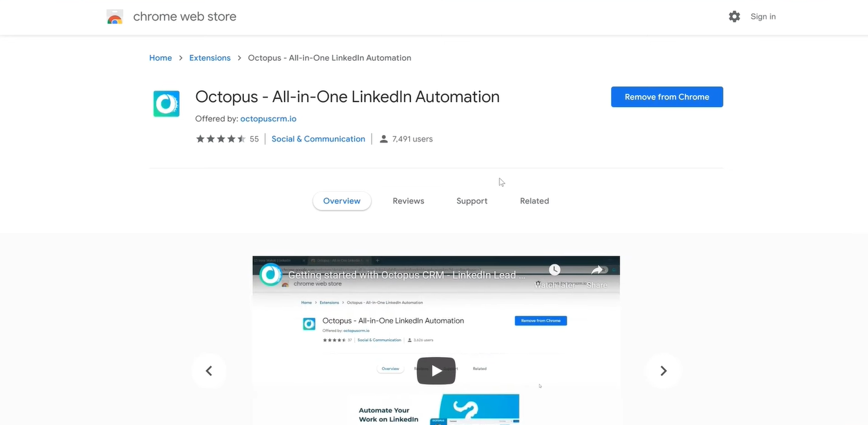The image size is (868, 425).
Task: Switch to the Reviews tab
Action: tap(409, 201)
